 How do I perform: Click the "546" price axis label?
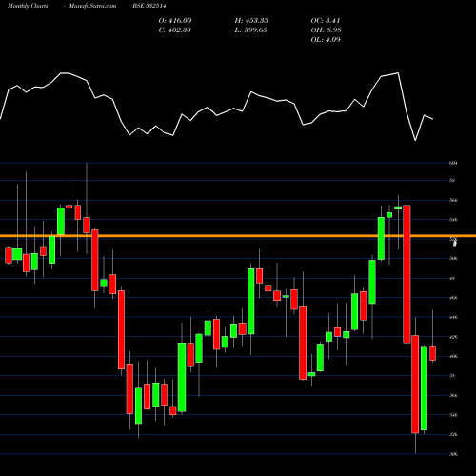[x=453, y=220]
